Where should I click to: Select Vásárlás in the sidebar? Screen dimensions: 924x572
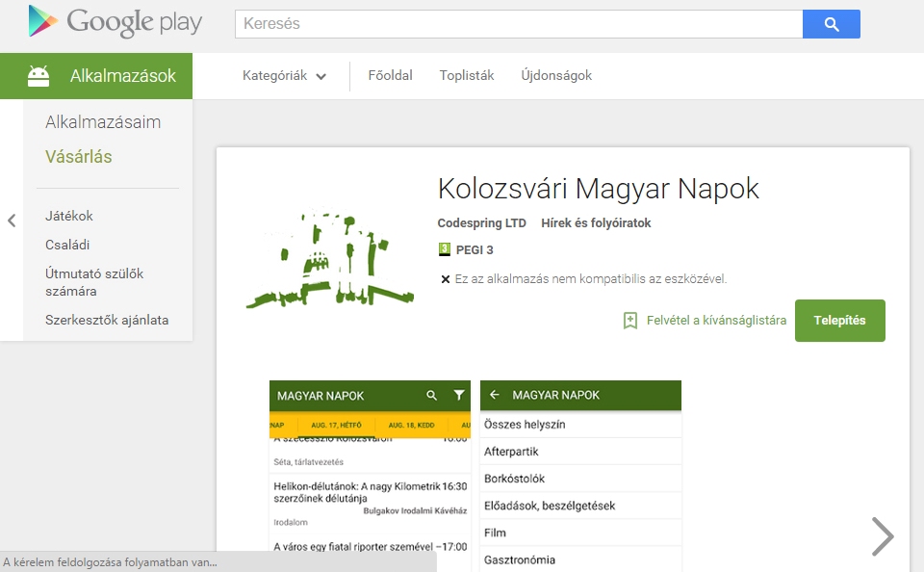78,157
